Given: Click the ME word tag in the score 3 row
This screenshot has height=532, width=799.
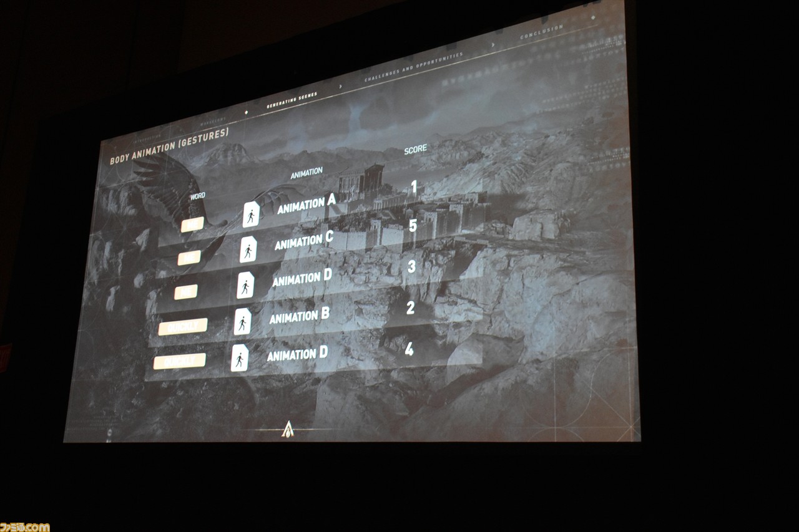Looking at the screenshot, I should tap(186, 291).
